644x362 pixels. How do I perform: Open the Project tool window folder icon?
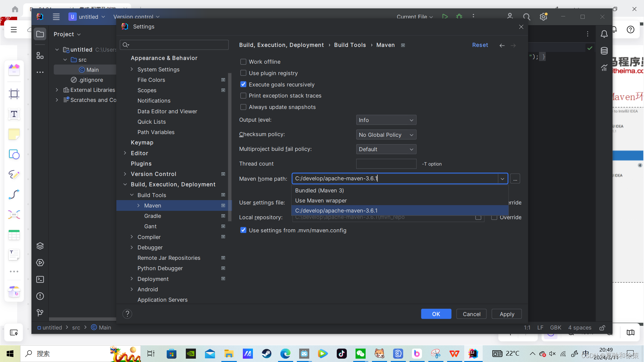pyautogui.click(x=40, y=34)
